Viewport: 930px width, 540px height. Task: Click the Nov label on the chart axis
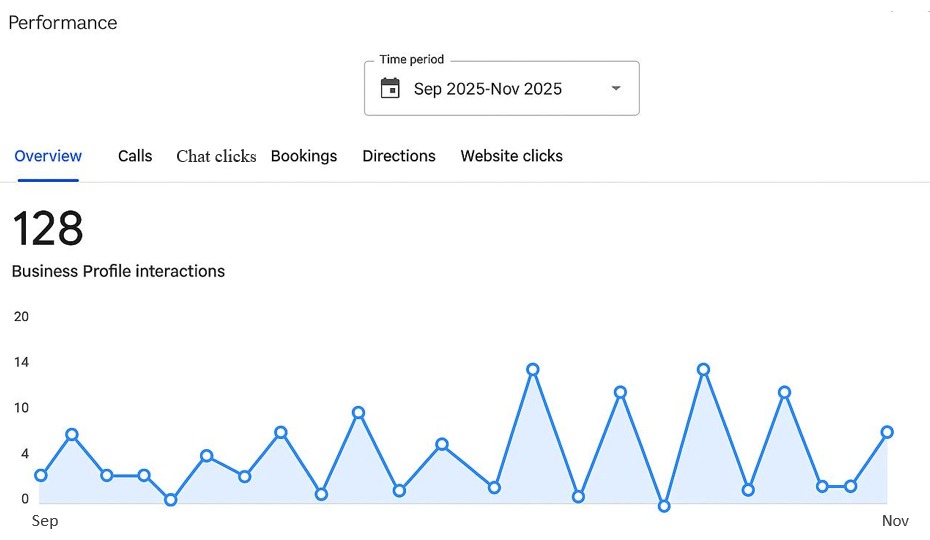[895, 521]
